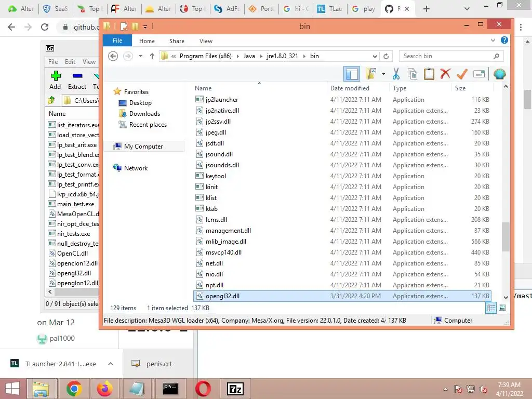Image resolution: width=532 pixels, height=399 pixels.
Task: Click the muted volume tray icon
Action: (483, 389)
